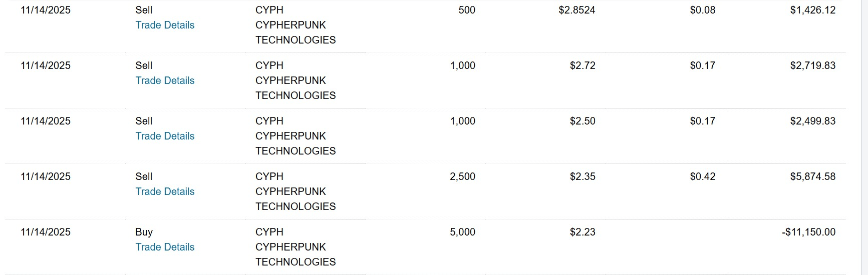Select the $0.42 fee value

click(702, 176)
